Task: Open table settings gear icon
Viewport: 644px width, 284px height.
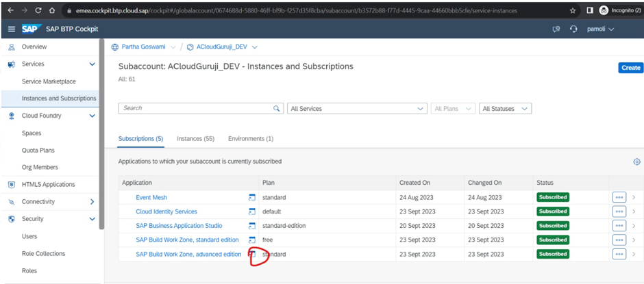Action: coord(636,162)
